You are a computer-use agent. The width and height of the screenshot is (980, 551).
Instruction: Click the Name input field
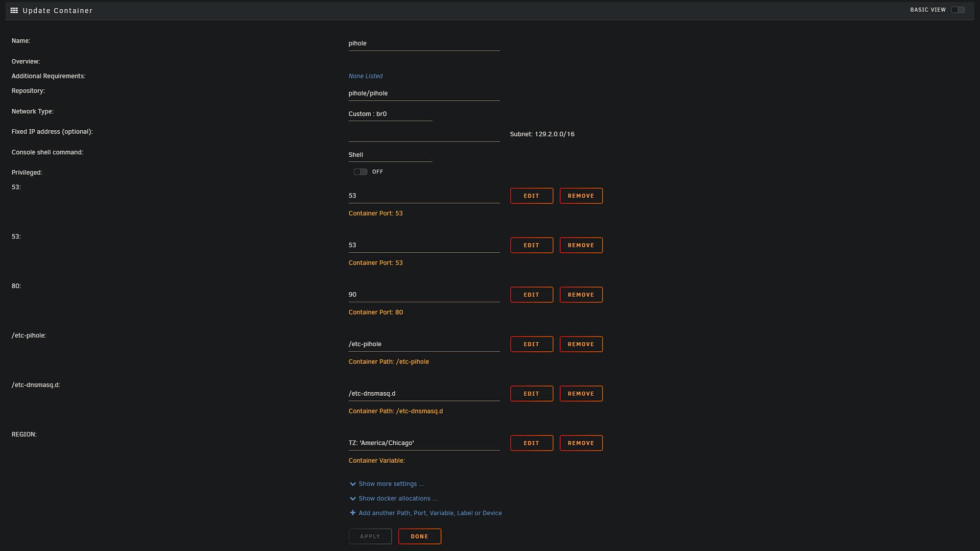click(423, 43)
